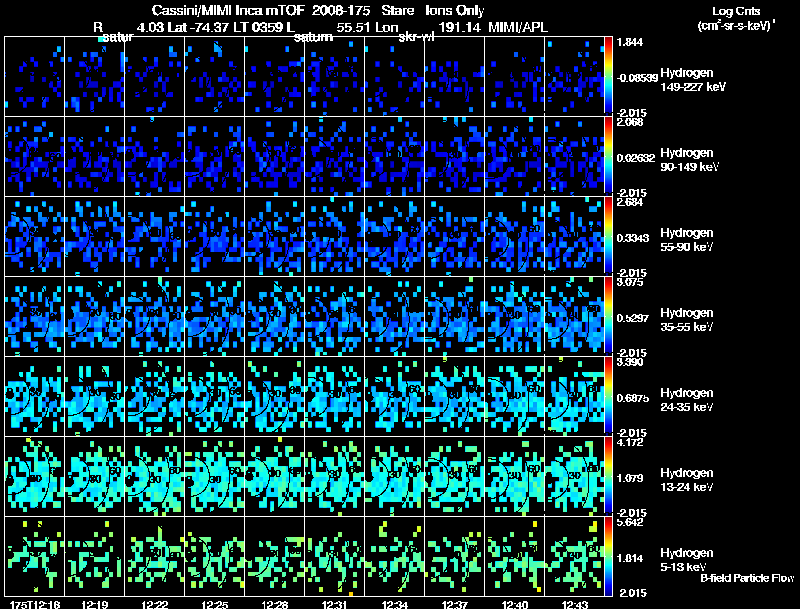Click the '4.172' color scale maximum

(630, 442)
